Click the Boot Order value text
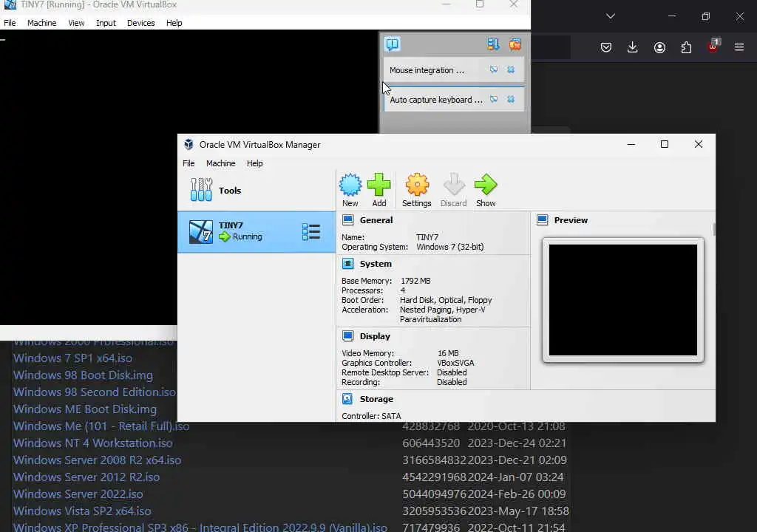 coord(446,300)
